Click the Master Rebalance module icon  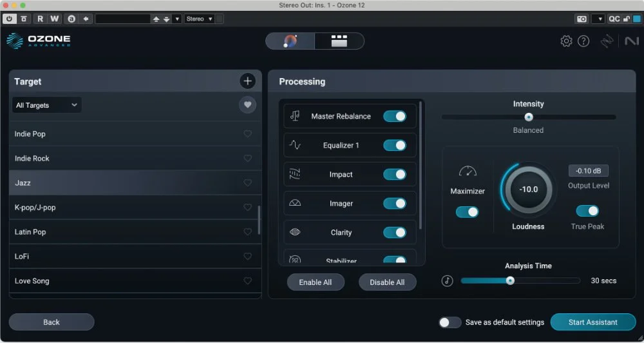[x=295, y=116]
